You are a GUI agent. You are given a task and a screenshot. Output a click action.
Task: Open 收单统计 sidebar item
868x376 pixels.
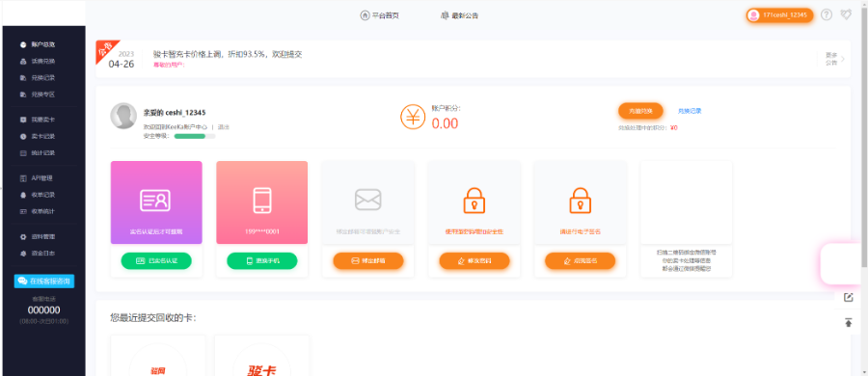[38, 211]
